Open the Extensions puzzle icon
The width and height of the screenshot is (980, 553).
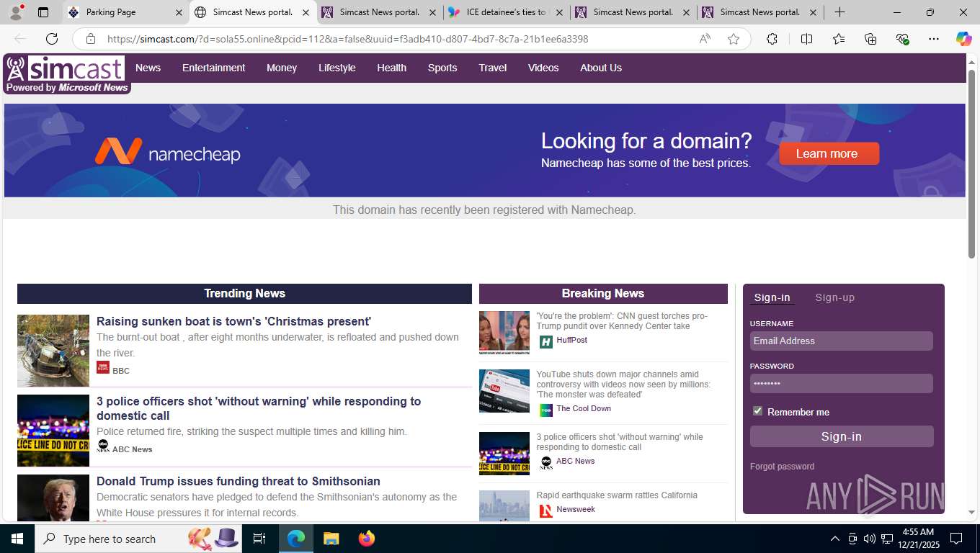click(772, 39)
